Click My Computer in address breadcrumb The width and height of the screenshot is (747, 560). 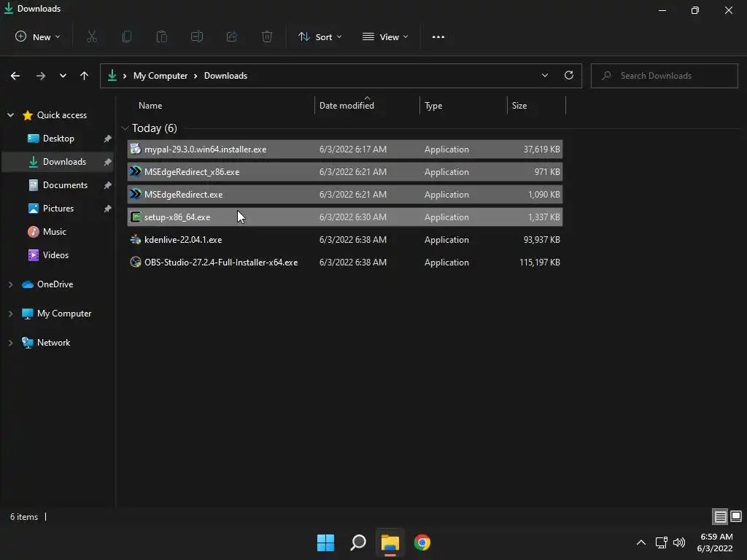[x=160, y=76]
